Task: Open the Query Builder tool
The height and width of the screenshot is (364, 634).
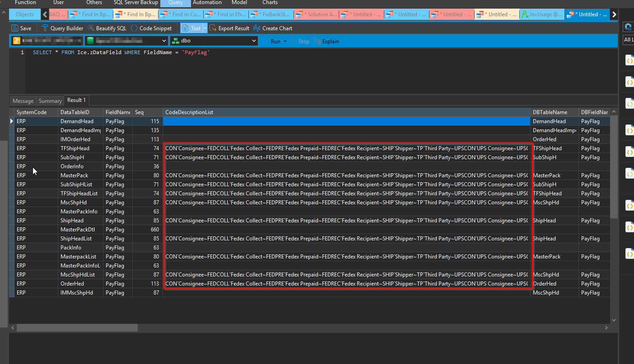Action: tap(62, 28)
